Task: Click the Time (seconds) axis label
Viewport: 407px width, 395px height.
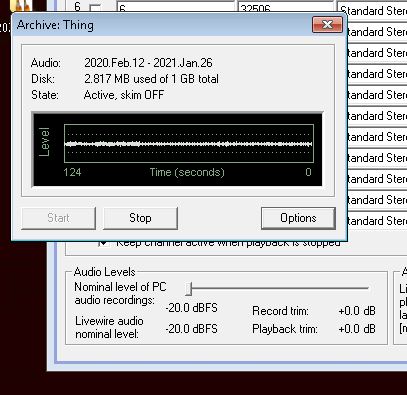Action: [x=187, y=172]
